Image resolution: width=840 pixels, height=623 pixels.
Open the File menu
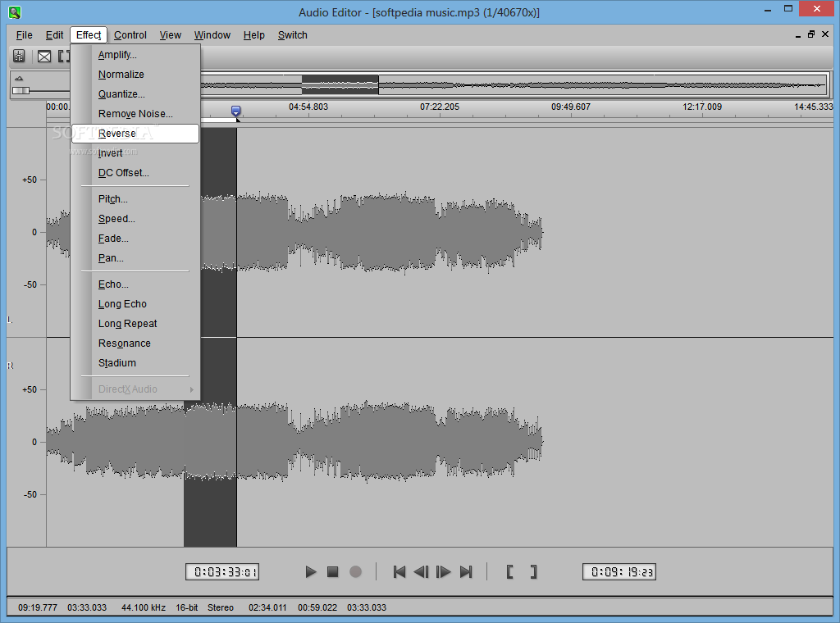click(24, 34)
